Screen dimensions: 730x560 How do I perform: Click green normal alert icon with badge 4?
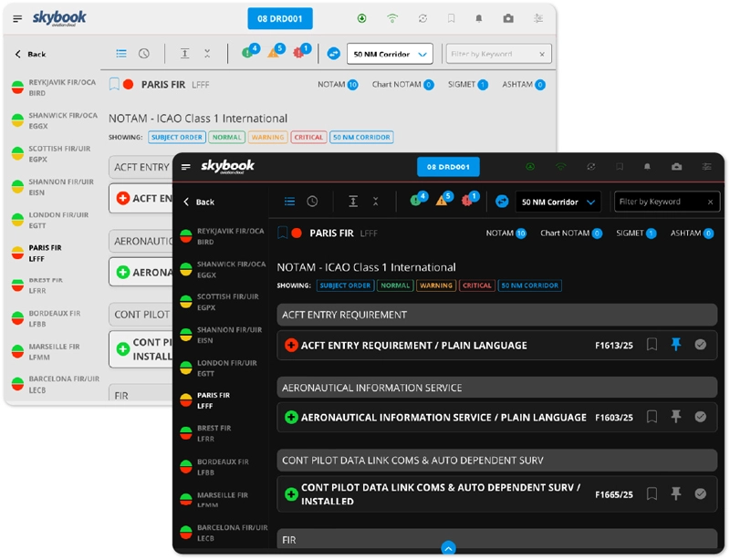click(417, 201)
